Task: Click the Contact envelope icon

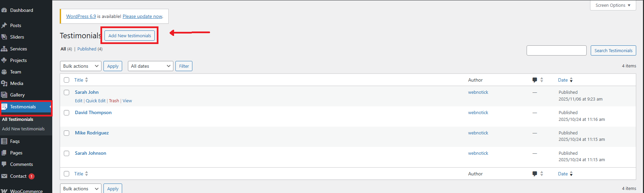Action: tap(4, 176)
